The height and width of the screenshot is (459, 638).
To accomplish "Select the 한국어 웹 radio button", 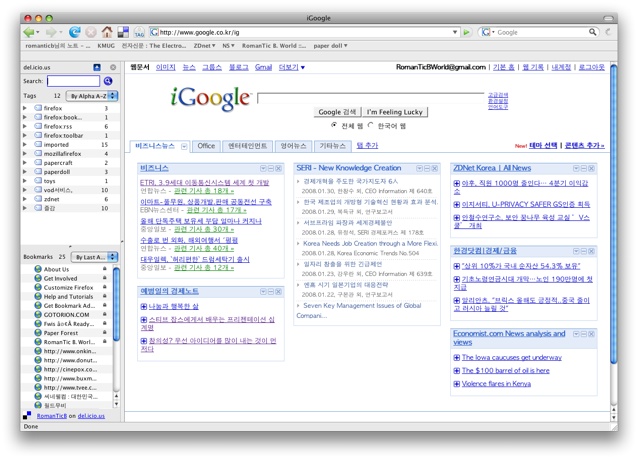I will point(370,125).
